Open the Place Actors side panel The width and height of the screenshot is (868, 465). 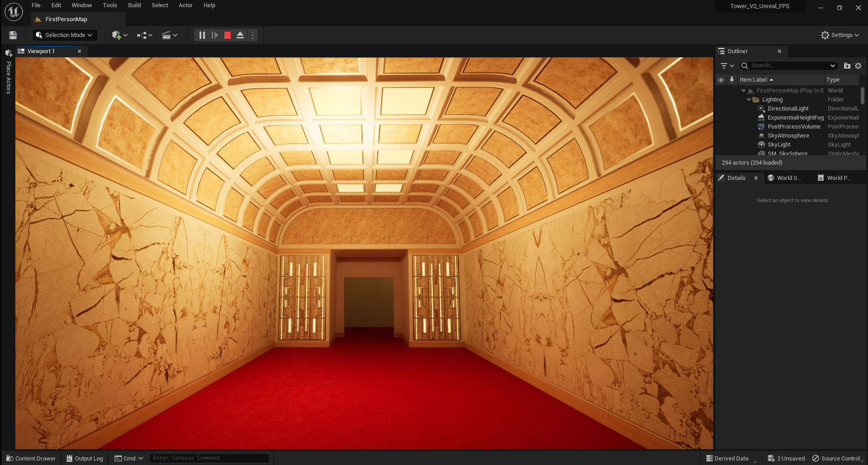tap(8, 72)
